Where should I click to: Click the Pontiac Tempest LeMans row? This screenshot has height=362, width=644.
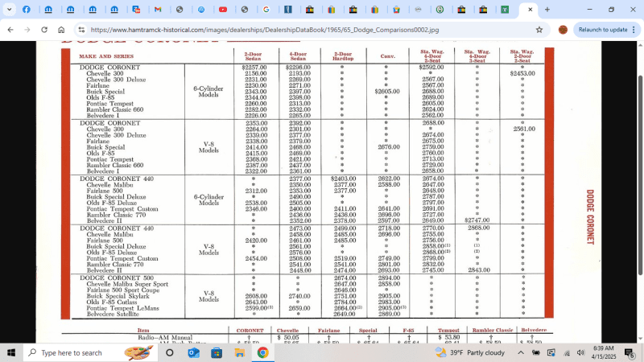(122, 308)
